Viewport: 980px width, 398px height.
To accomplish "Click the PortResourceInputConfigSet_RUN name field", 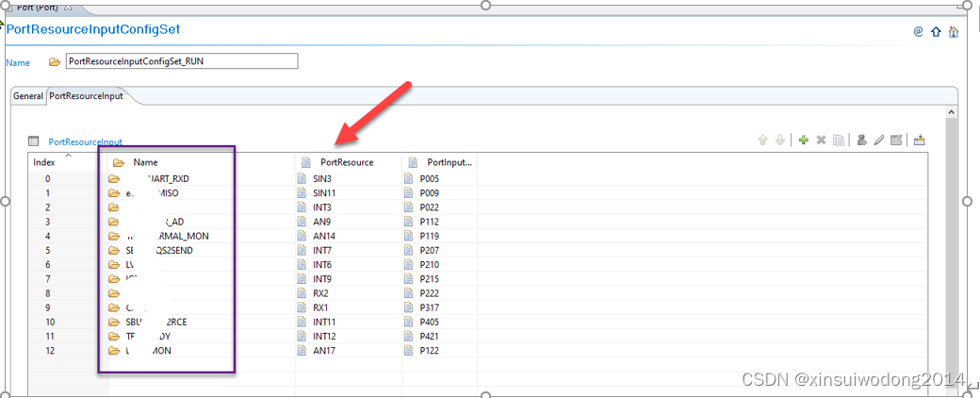I will 182,61.
